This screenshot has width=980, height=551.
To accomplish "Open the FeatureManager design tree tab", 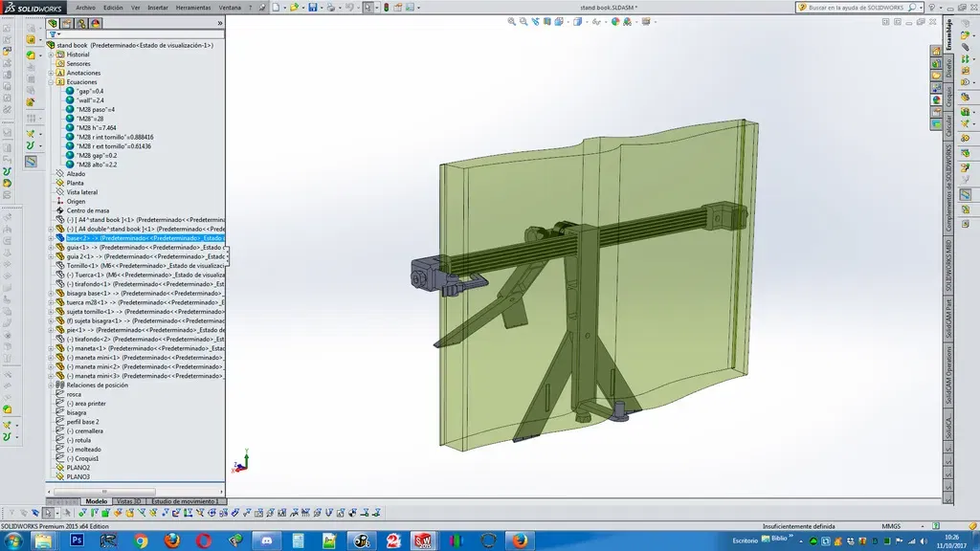I will (x=54, y=23).
